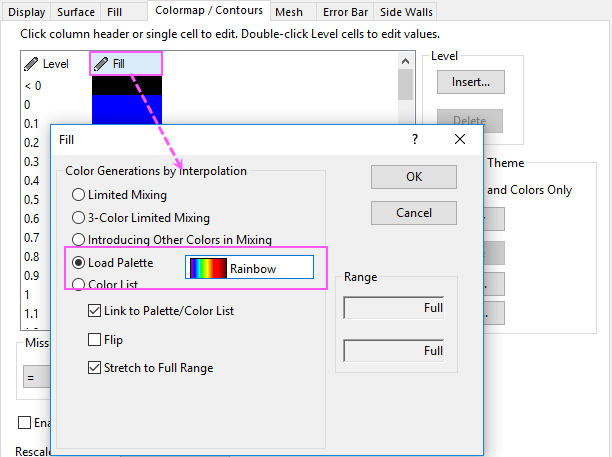Toggle Stretch to Full Range checkbox
The height and width of the screenshot is (457, 612).
(x=94, y=368)
